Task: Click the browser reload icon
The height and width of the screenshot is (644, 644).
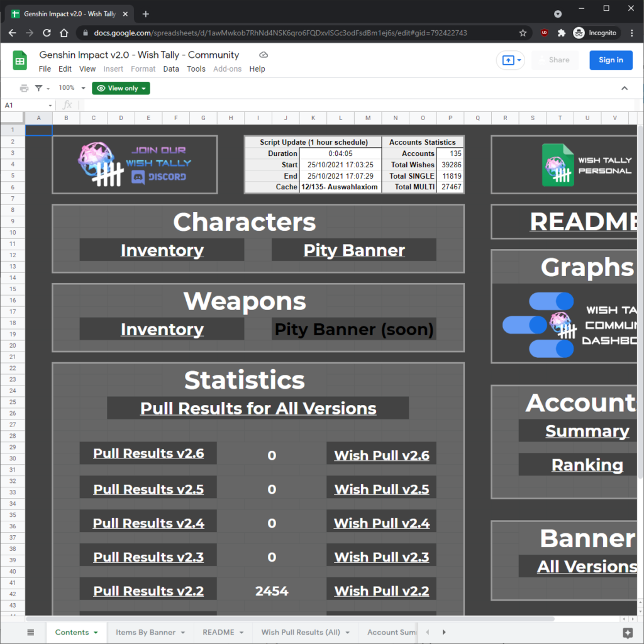Action: (47, 32)
